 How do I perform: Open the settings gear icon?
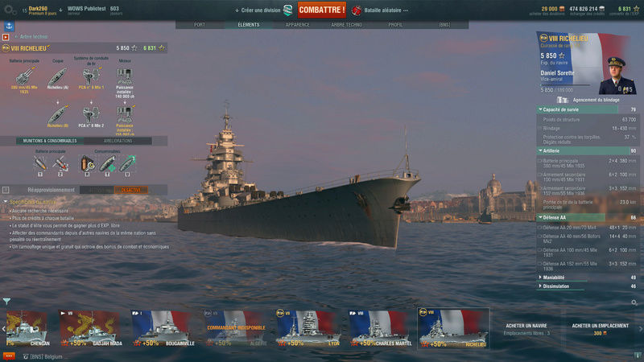click(9, 10)
